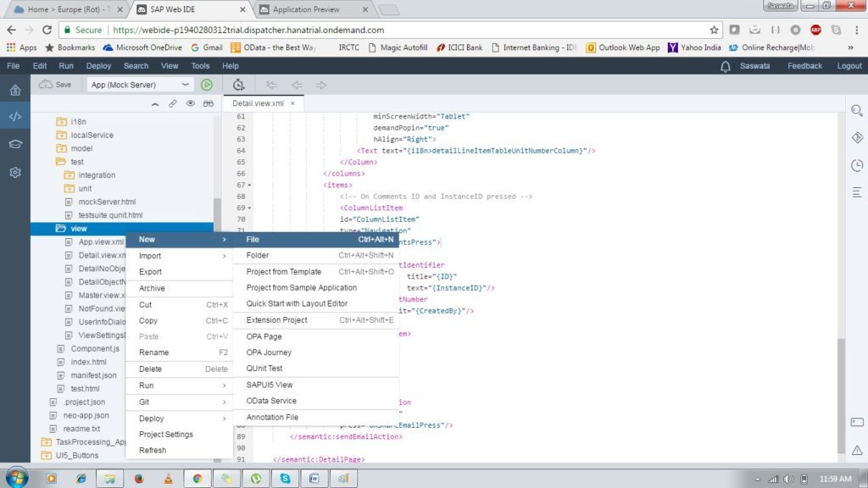Click the Saswata user name in header
The width and height of the screenshot is (868, 488).
tap(754, 66)
